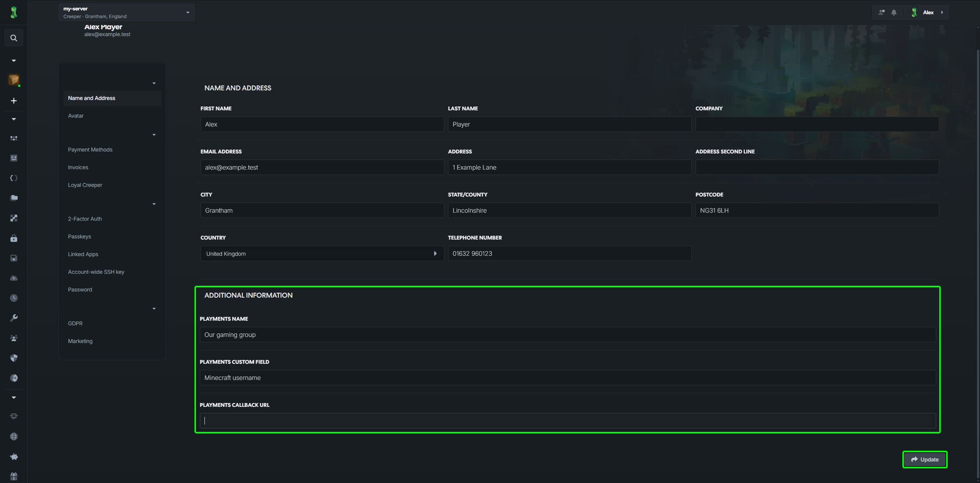
Task: Collapse the sidebar group below the plus icon
Action: (14, 119)
